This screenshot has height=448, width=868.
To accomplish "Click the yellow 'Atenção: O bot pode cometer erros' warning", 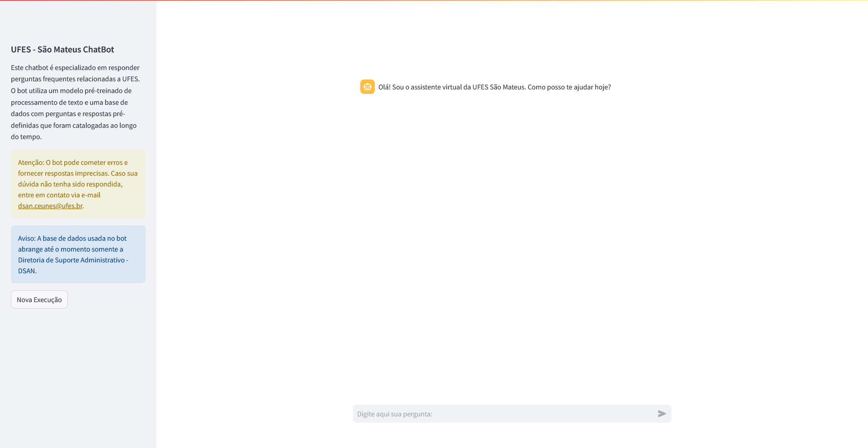I will click(78, 184).
